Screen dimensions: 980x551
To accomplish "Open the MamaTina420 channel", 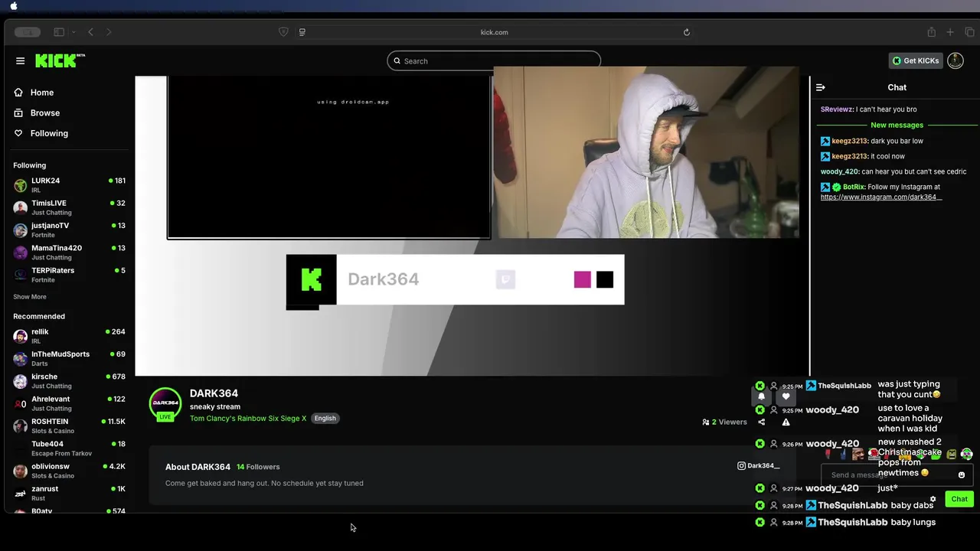I will coord(69,252).
